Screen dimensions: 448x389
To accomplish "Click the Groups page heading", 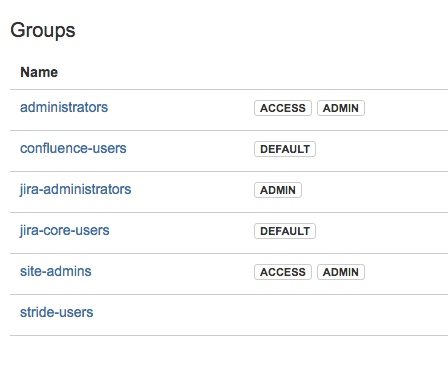I will point(43,30).
